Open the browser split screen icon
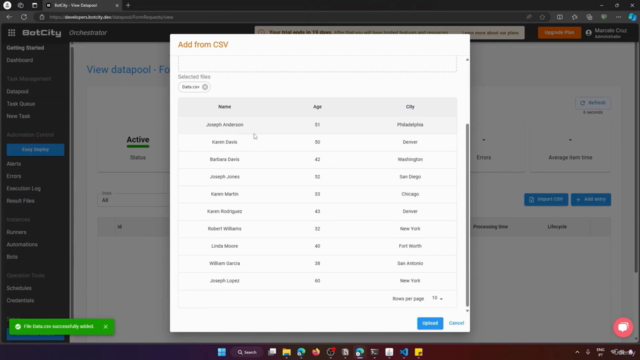640x360 pixels. click(x=560, y=17)
